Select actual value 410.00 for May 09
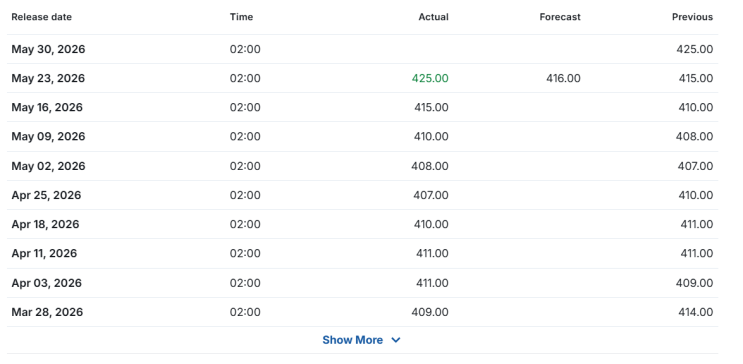 [x=431, y=136]
